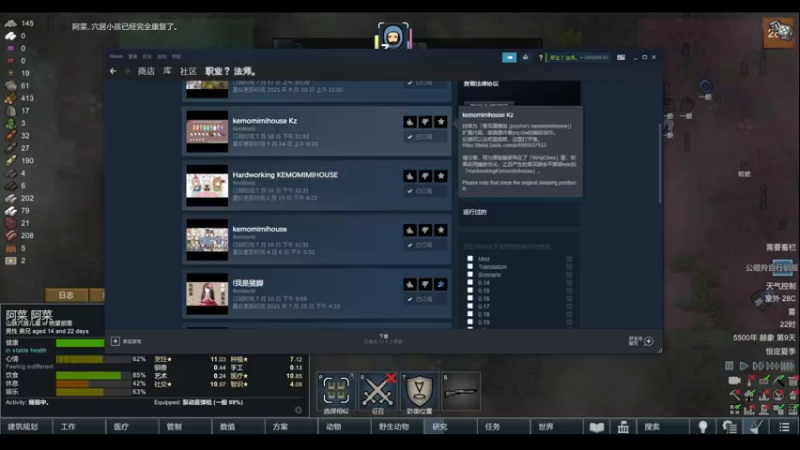This screenshot has height=450, width=800.
Task: Click the 征召 draft crossed-swords command
Action: [x=378, y=393]
